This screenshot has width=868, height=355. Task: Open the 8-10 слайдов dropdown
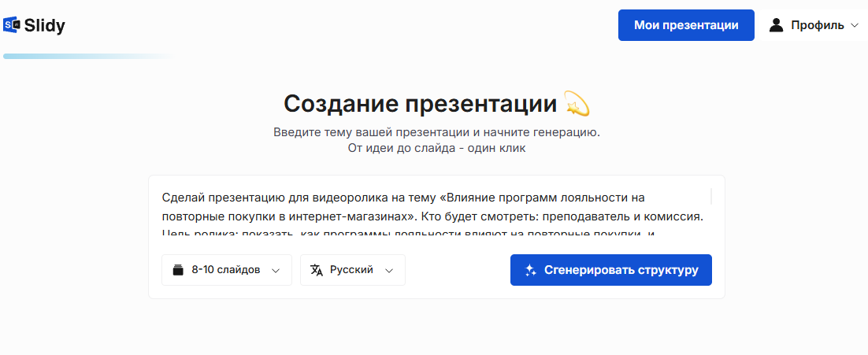[x=226, y=270]
